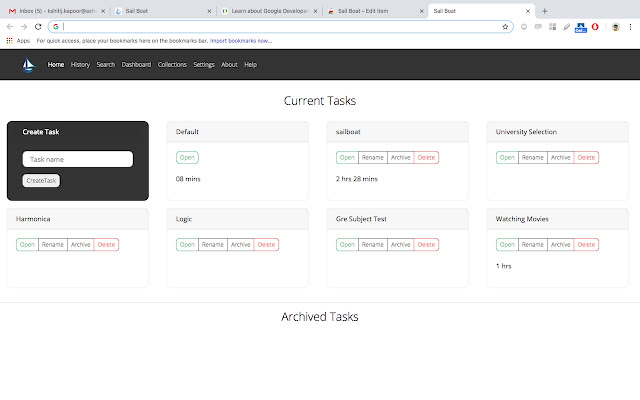Click the 'Current Tasks' heading
Viewport: 640px width, 400px height.
(x=320, y=101)
